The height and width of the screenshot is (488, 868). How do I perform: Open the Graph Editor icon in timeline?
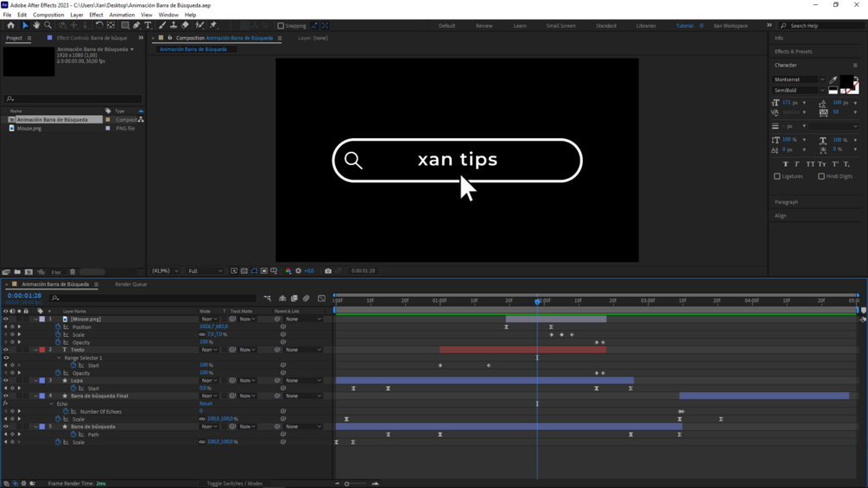point(321,298)
